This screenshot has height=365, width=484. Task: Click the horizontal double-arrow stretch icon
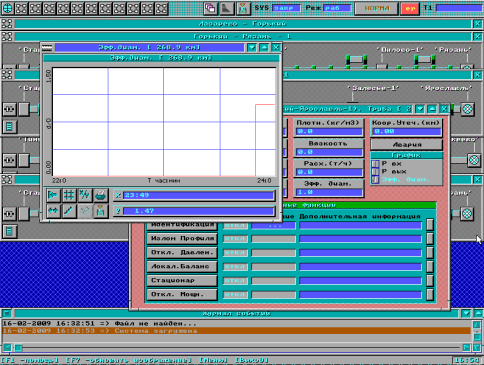pos(53,211)
